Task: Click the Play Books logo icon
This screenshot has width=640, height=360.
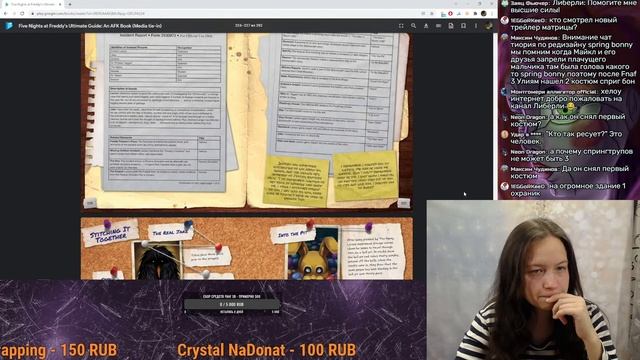Action: [x=9, y=26]
